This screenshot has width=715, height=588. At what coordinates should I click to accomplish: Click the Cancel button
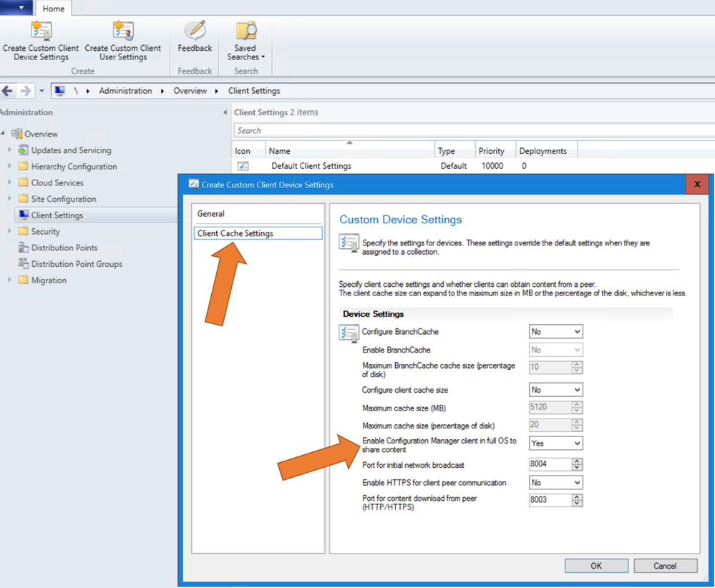pos(665,566)
